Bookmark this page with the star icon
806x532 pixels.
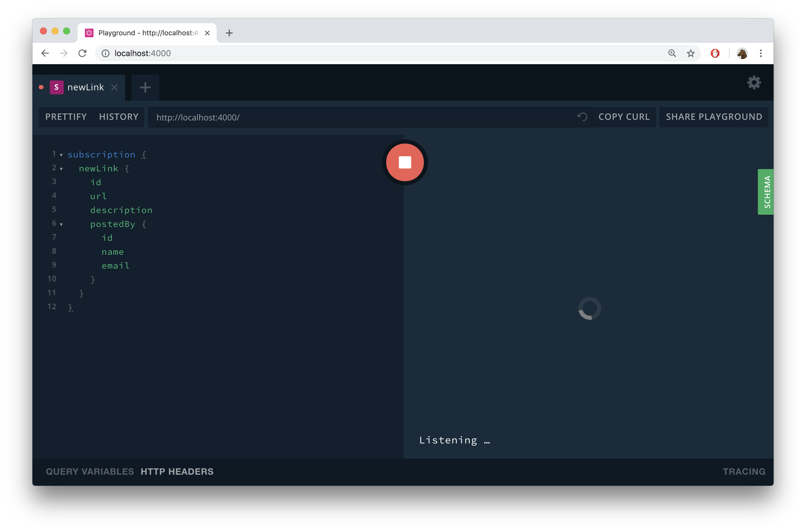(690, 53)
